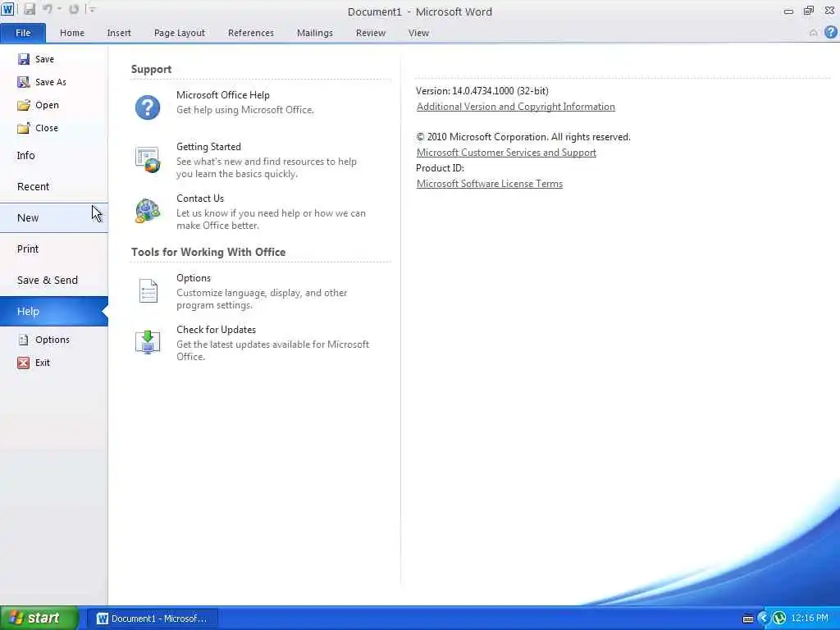Image resolution: width=840 pixels, height=630 pixels.
Task: Open the References tab
Action: pos(251,33)
